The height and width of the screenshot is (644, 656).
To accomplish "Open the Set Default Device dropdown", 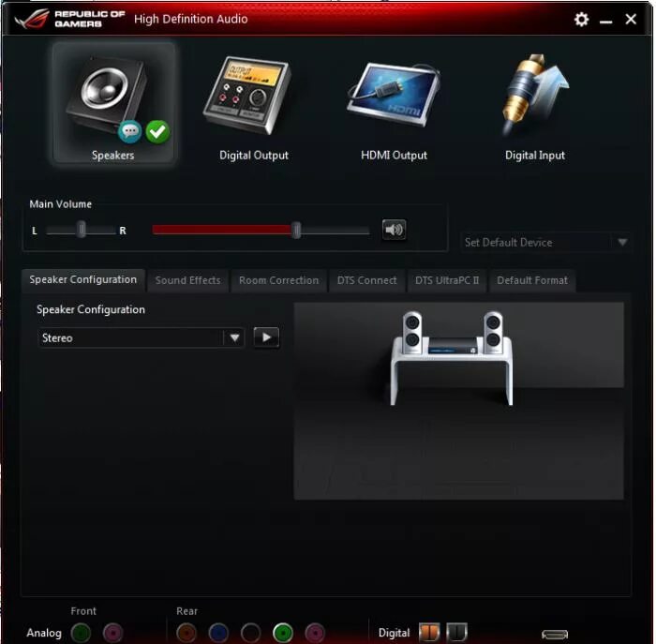I will point(545,242).
